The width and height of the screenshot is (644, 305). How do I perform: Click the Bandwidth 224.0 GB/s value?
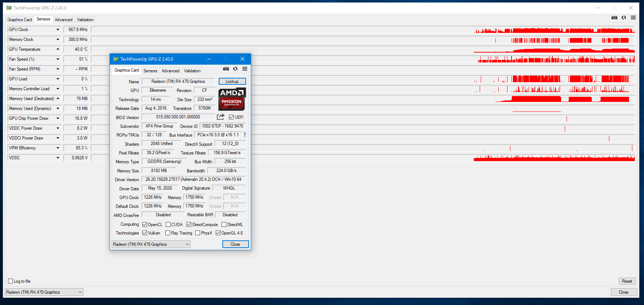coord(226,171)
